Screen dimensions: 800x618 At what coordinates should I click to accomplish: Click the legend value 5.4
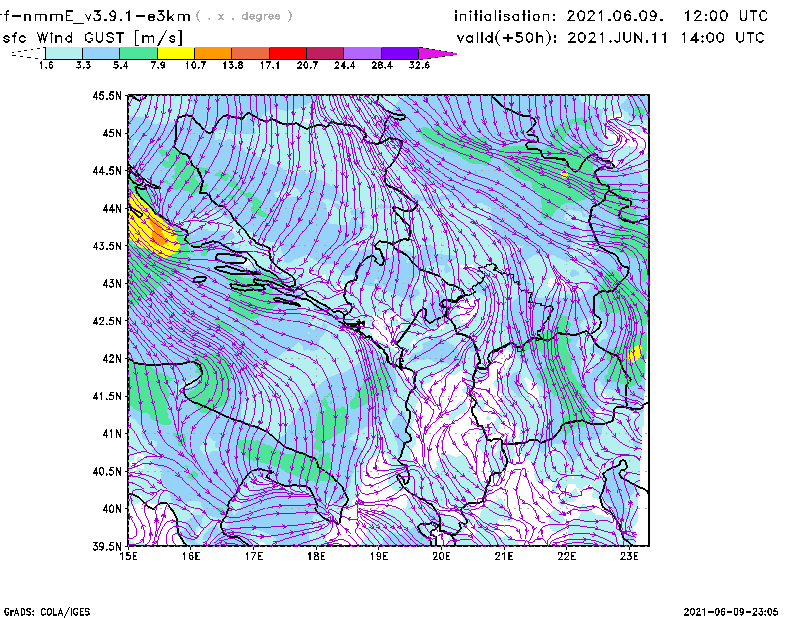point(120,65)
